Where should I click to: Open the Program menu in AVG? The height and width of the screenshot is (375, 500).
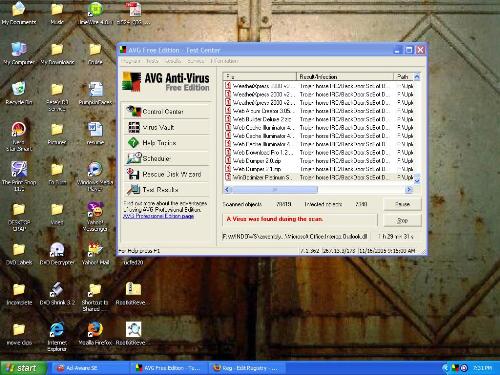coord(131,61)
